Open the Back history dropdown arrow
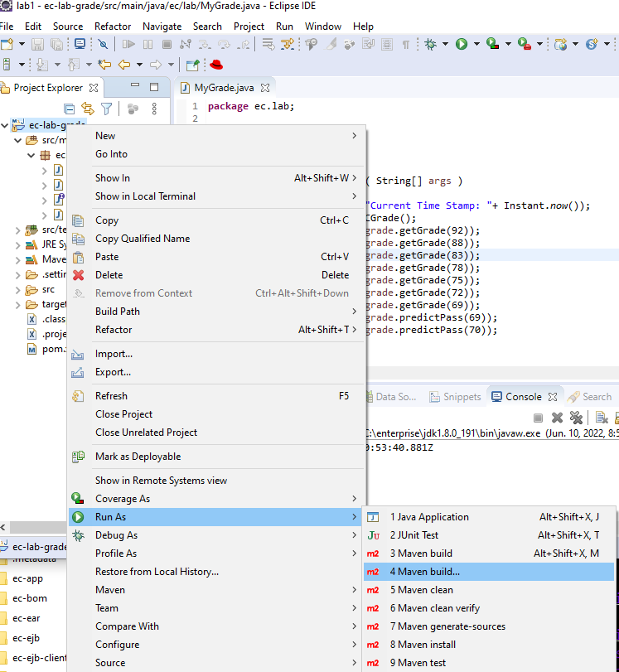 (x=139, y=65)
